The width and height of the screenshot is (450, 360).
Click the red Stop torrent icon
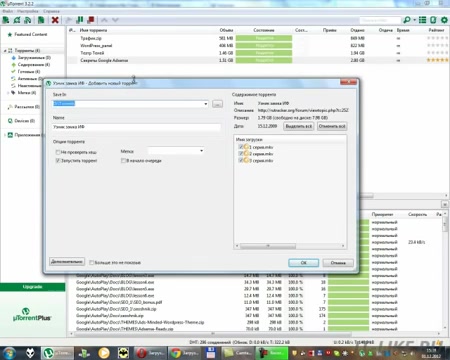(x=90, y=20)
